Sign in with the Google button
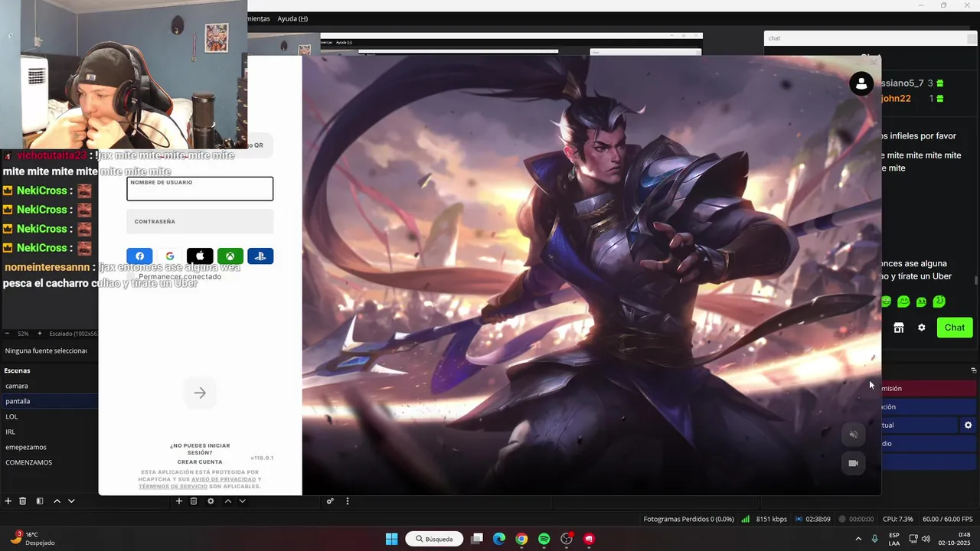 (170, 256)
